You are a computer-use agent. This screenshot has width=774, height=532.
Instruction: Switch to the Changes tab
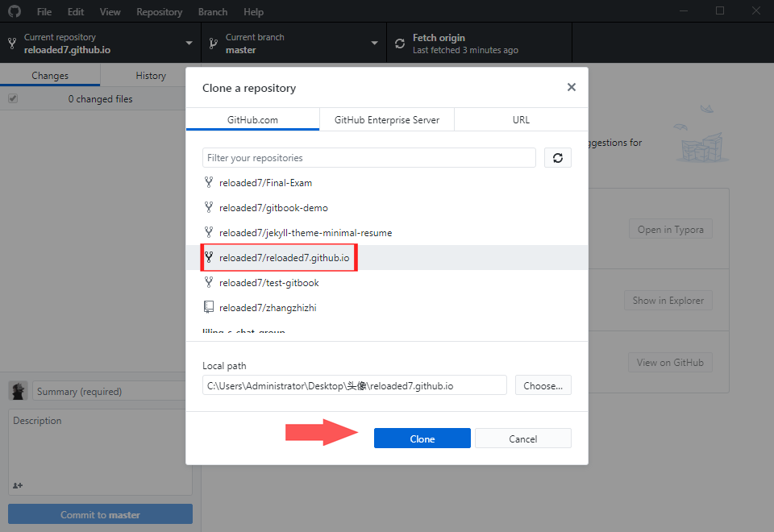click(x=50, y=76)
